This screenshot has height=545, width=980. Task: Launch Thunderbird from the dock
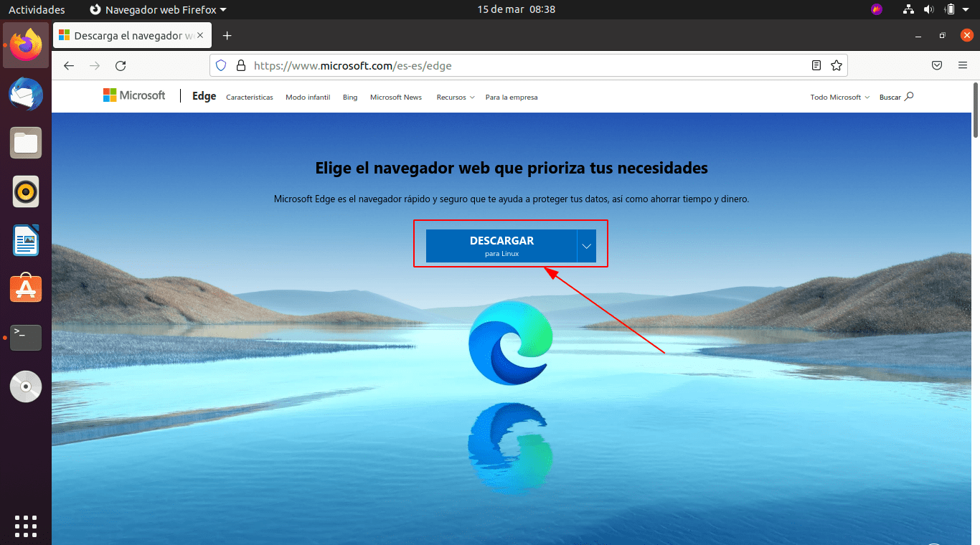[x=25, y=94]
